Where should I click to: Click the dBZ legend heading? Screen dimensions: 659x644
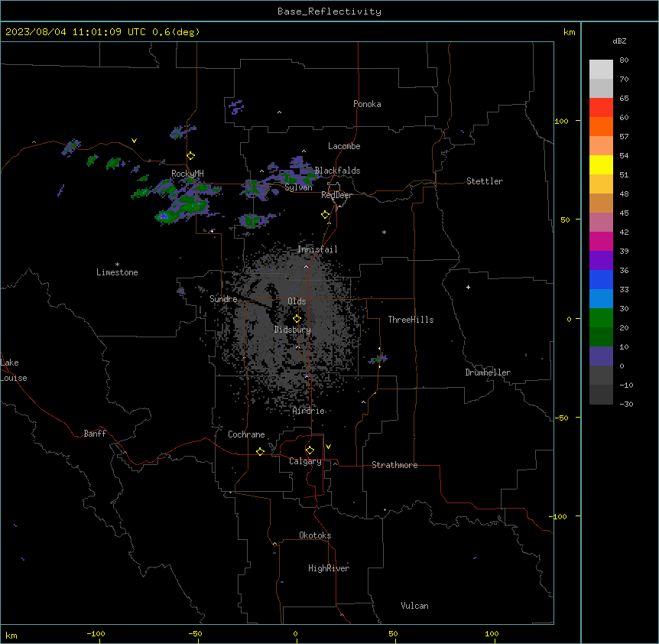pos(619,41)
